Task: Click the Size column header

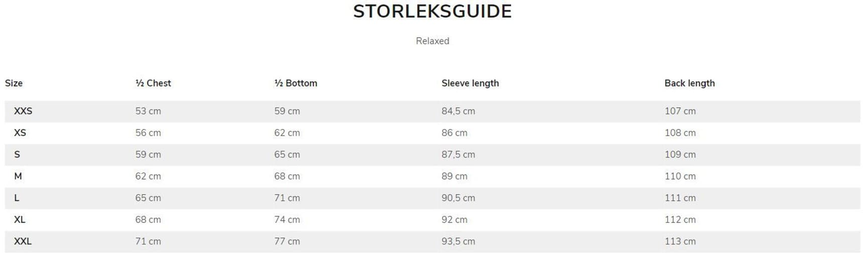Action: tap(14, 83)
